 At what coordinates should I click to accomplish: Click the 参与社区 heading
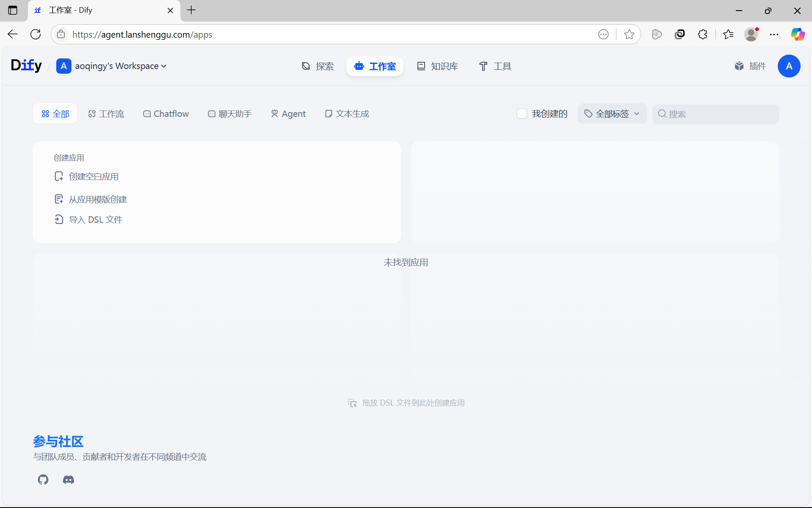pyautogui.click(x=58, y=442)
